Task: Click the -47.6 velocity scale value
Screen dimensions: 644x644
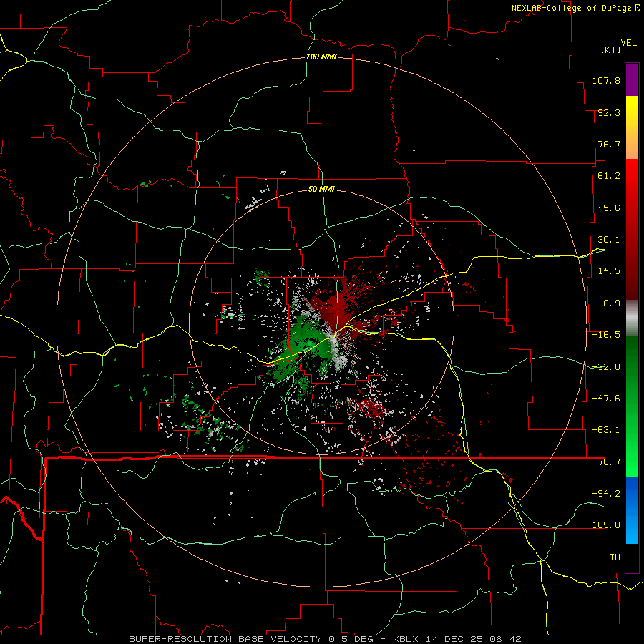Action: pos(606,399)
